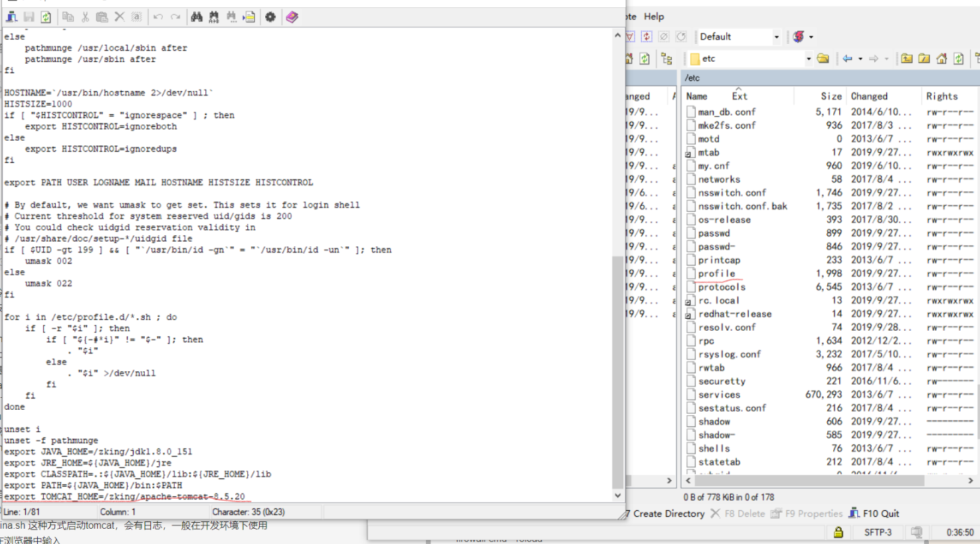This screenshot has width=980, height=544.
Task: Go back with the blue left arrow
Action: [x=847, y=58]
